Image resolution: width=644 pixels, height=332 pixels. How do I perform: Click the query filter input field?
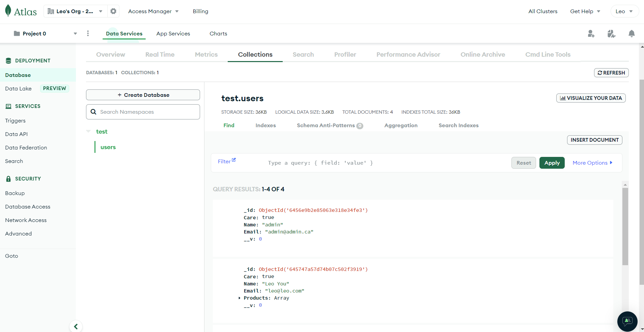(x=386, y=163)
